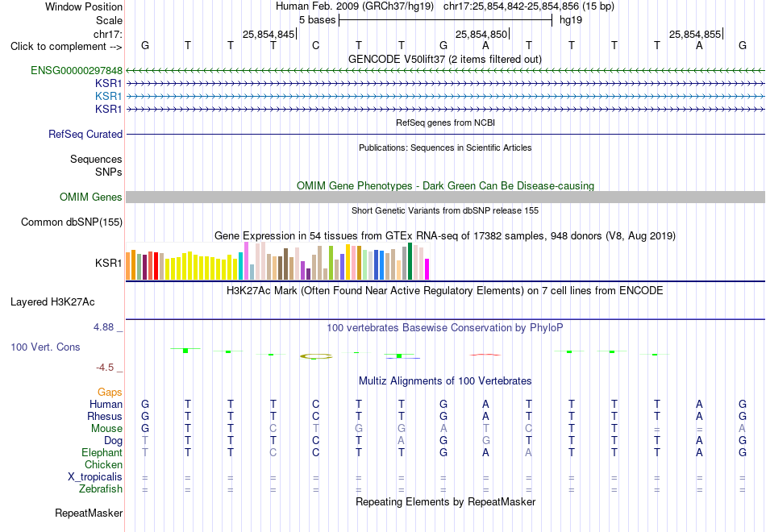Select the Elephant species row label
766x532 pixels.
[102, 452]
